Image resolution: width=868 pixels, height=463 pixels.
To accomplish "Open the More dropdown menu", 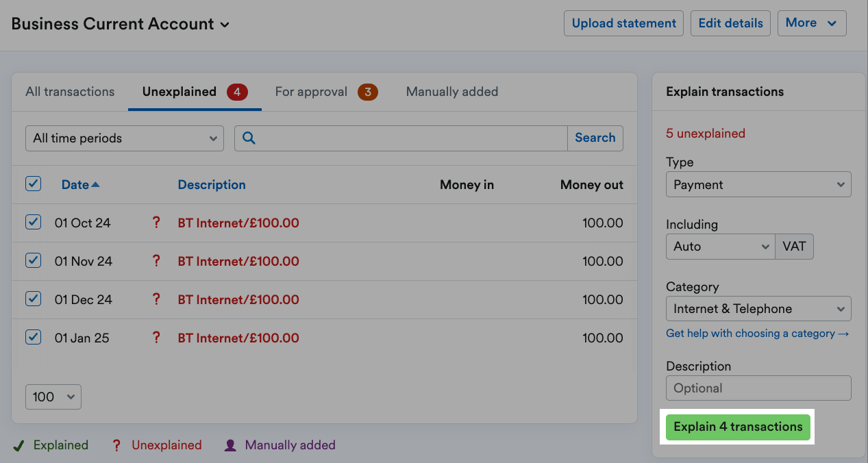I will [812, 23].
